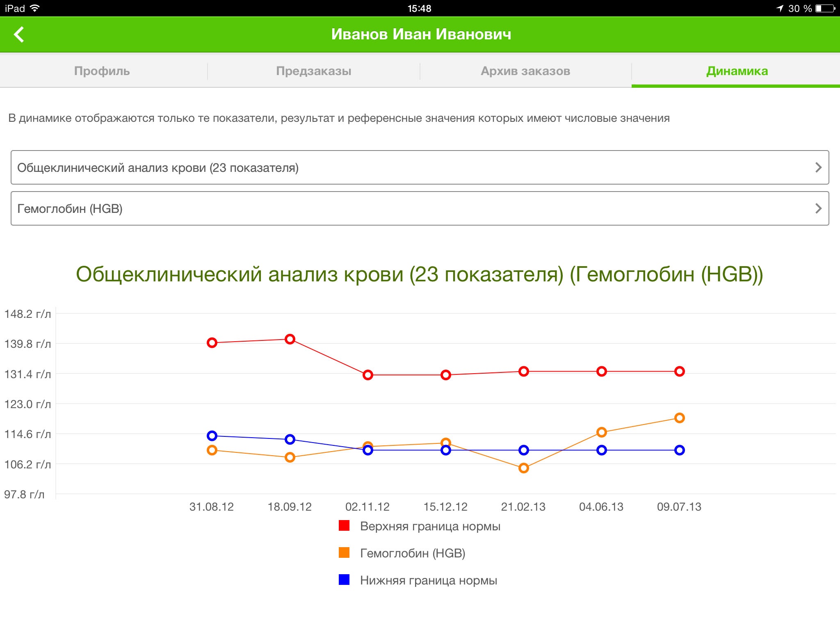Tap the clock showing 15:48
Image resolution: width=840 pixels, height=630 pixels.
point(419,8)
